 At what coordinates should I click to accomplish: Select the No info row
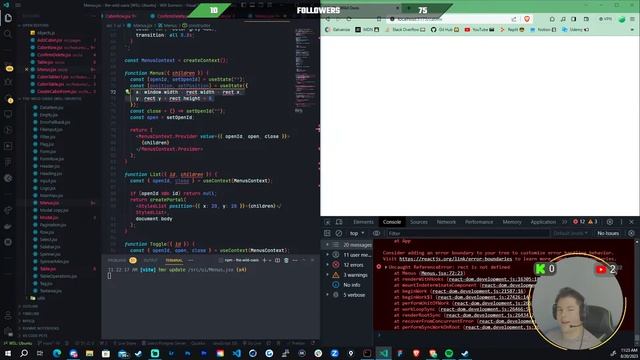[348, 285]
